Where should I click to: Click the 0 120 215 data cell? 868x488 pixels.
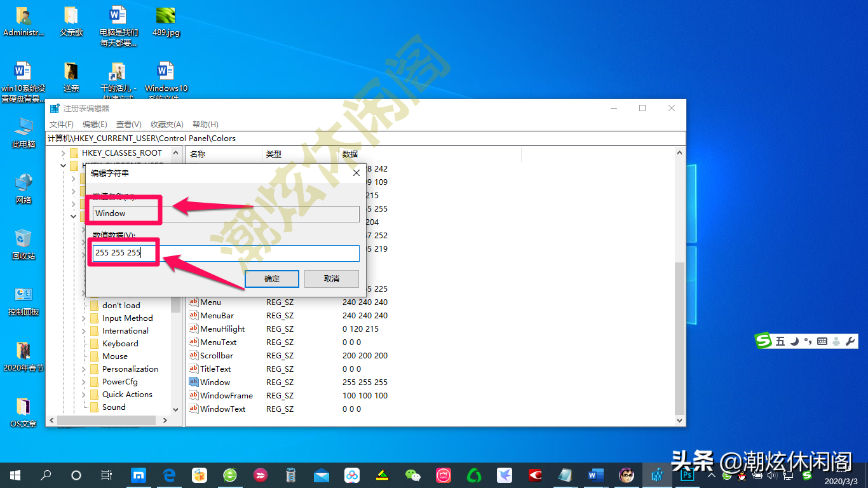coord(360,329)
